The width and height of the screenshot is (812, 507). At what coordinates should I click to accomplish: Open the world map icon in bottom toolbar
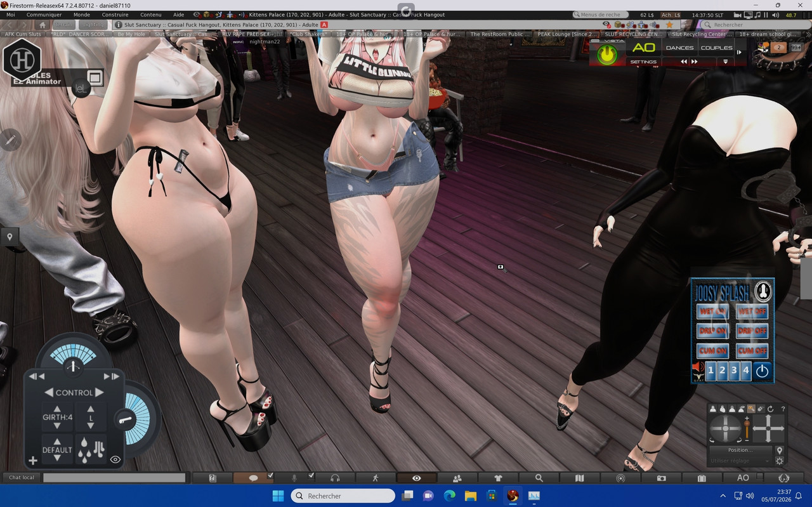coord(579,478)
